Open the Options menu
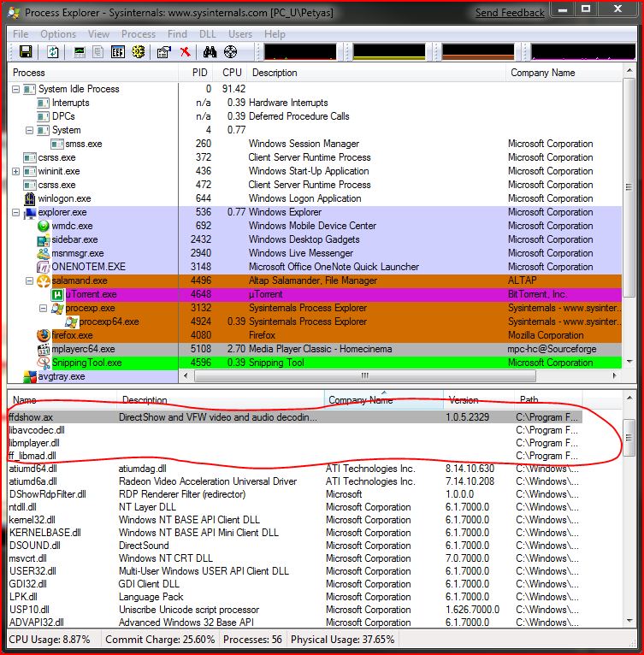This screenshot has width=644, height=655. pyautogui.click(x=58, y=34)
